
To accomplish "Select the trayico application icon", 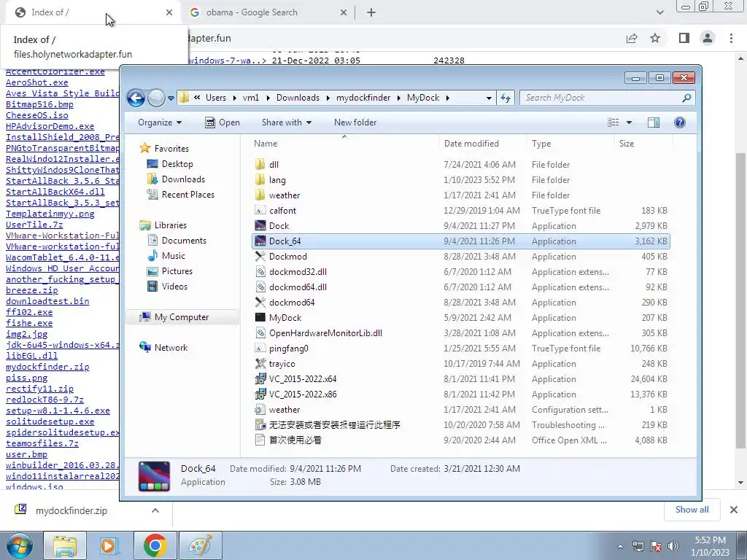I will coord(260,364).
